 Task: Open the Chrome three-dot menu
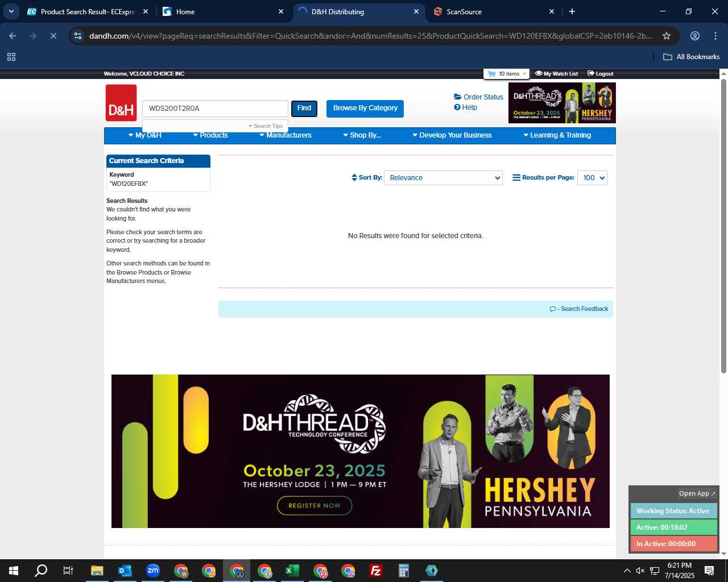(715, 36)
